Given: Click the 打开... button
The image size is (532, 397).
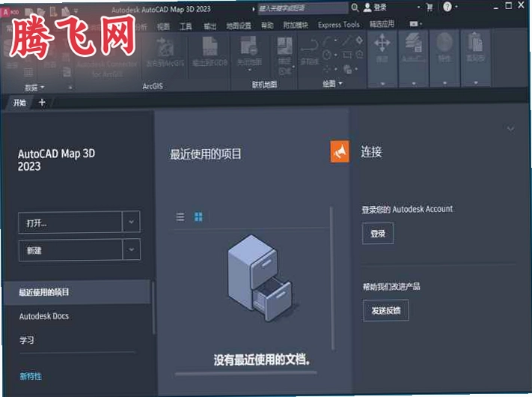Looking at the screenshot, I should click(70, 222).
